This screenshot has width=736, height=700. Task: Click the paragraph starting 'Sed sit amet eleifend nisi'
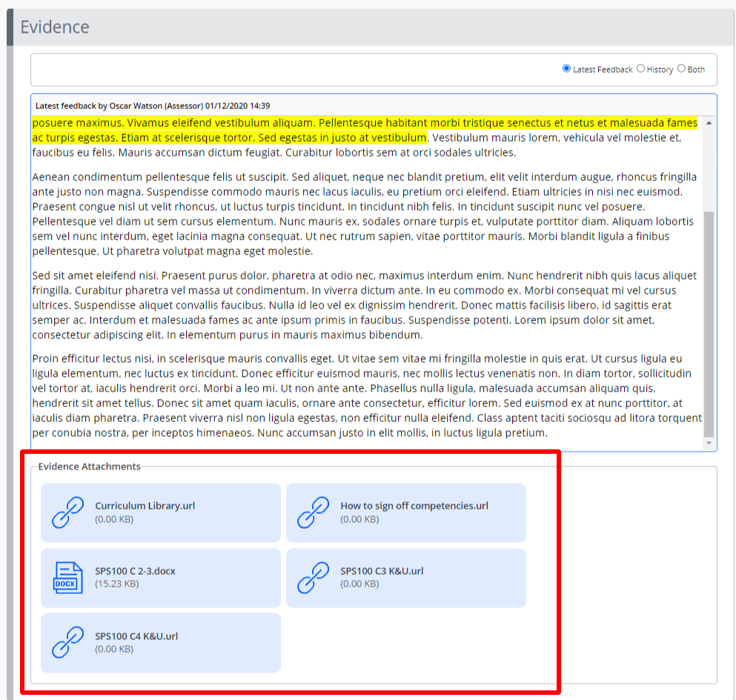(x=365, y=306)
